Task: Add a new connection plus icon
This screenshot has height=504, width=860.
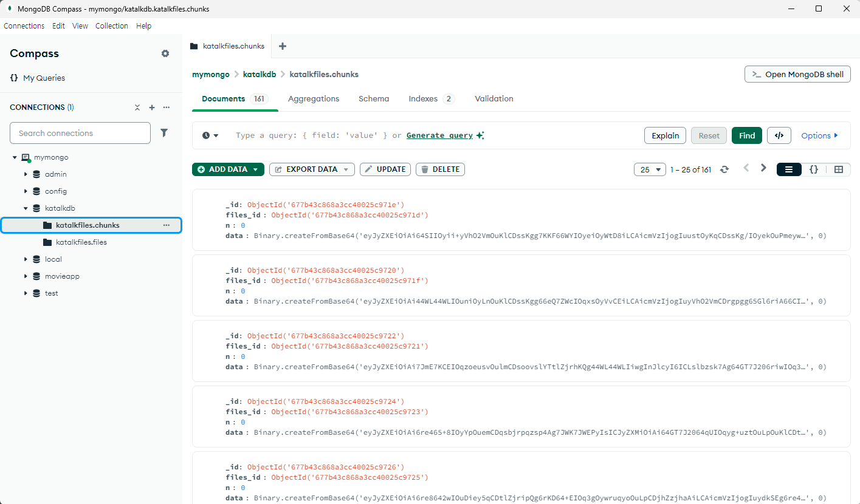Action: click(x=152, y=107)
